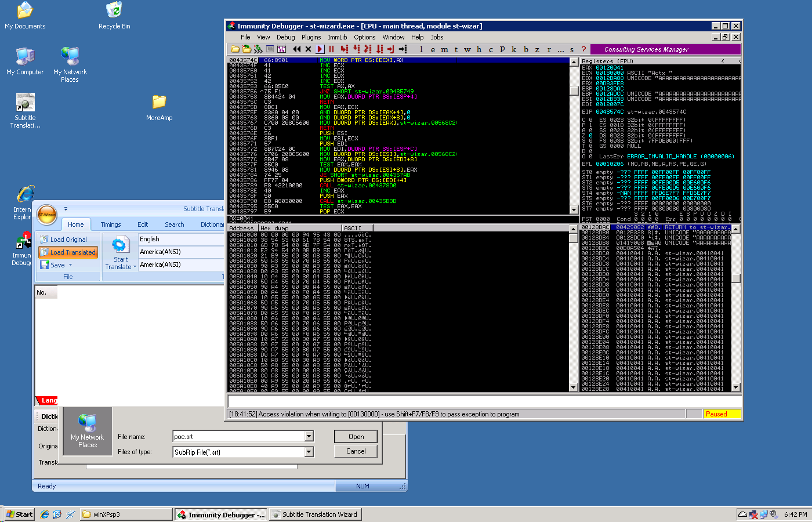Open the Plugins menu
Screen dimensions: 812x522
click(x=311, y=37)
